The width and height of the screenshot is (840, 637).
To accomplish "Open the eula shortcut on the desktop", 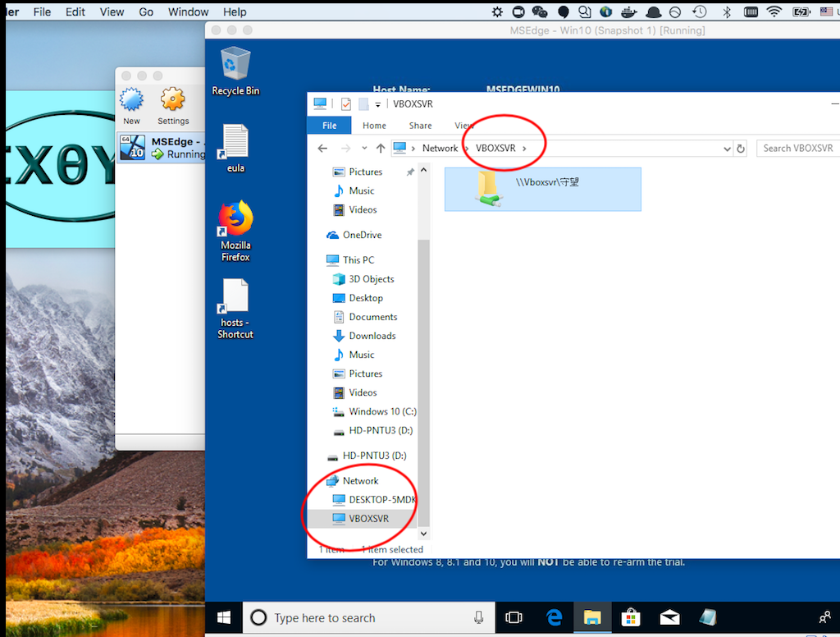I will pyautogui.click(x=235, y=149).
